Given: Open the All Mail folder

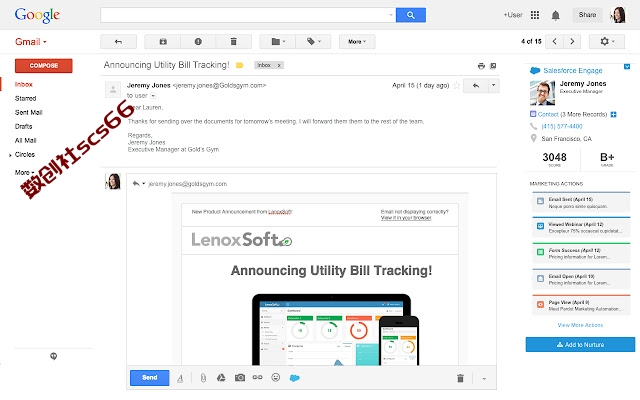Looking at the screenshot, I should [x=25, y=140].
